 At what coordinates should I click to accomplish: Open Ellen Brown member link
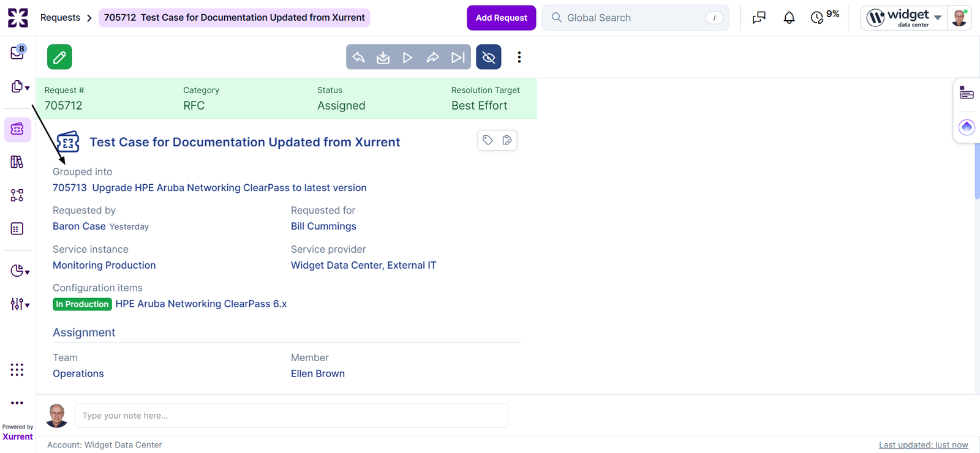pyautogui.click(x=318, y=373)
